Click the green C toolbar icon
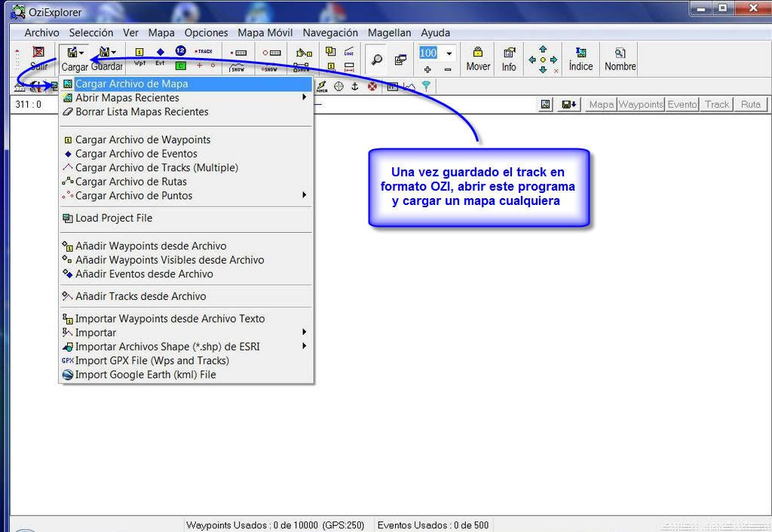772x532 pixels. click(x=181, y=66)
